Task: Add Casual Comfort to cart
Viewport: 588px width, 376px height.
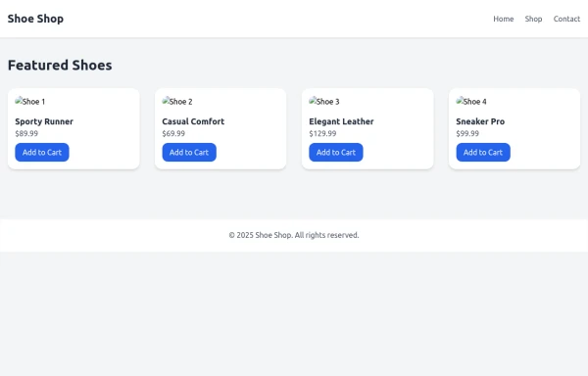Action: 189,153
